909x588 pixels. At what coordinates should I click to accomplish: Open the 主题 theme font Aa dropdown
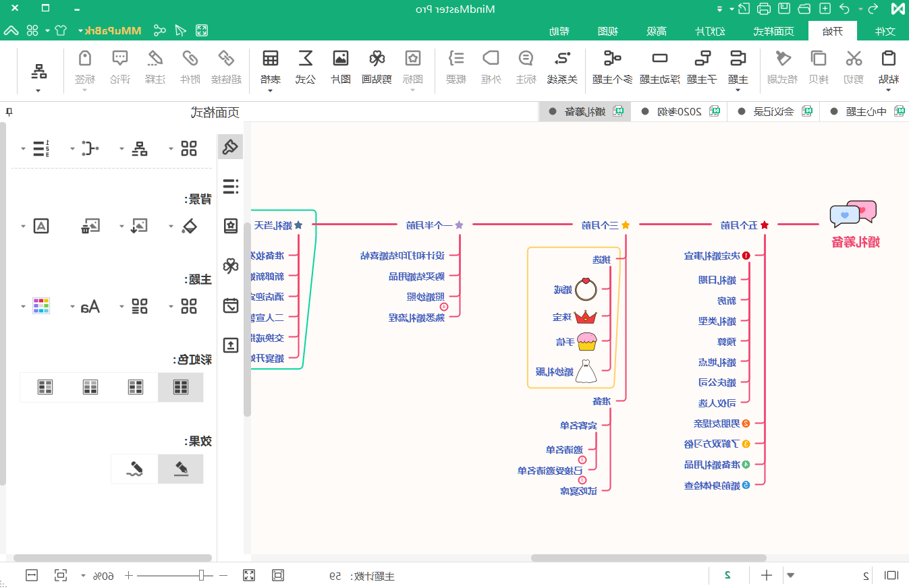point(73,307)
